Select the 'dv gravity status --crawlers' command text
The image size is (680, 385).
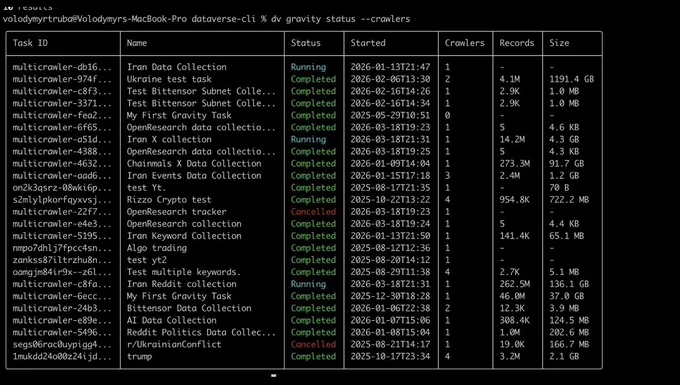pos(340,19)
